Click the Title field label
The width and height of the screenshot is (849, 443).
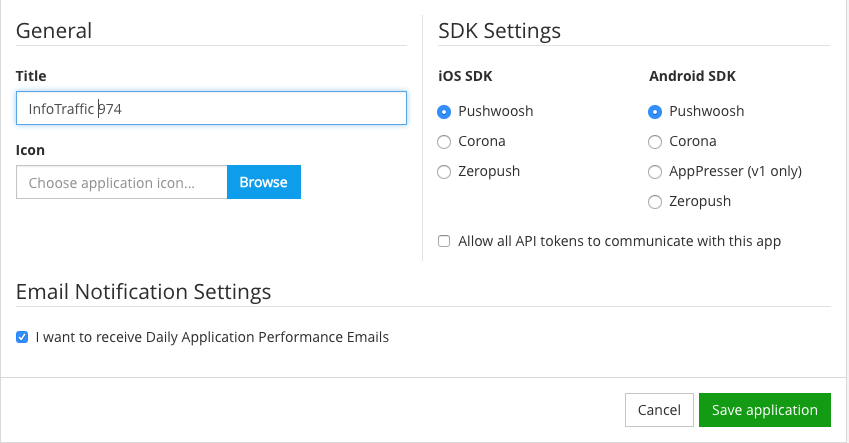(31, 76)
